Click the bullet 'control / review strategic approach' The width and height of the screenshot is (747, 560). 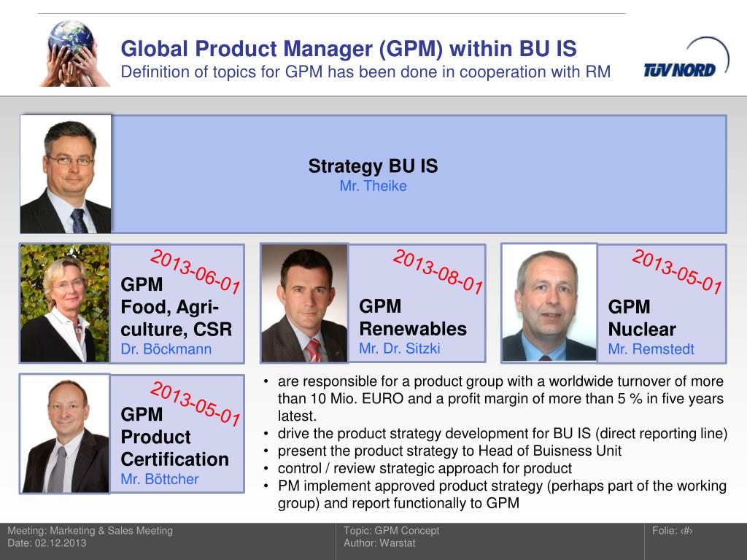click(x=425, y=469)
